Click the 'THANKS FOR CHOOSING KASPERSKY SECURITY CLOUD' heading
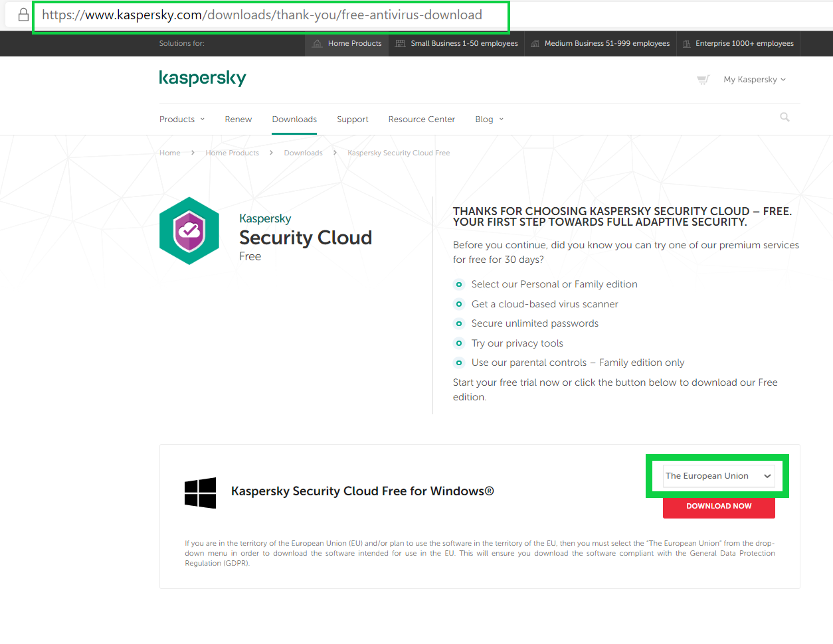This screenshot has height=644, width=833. click(622, 216)
